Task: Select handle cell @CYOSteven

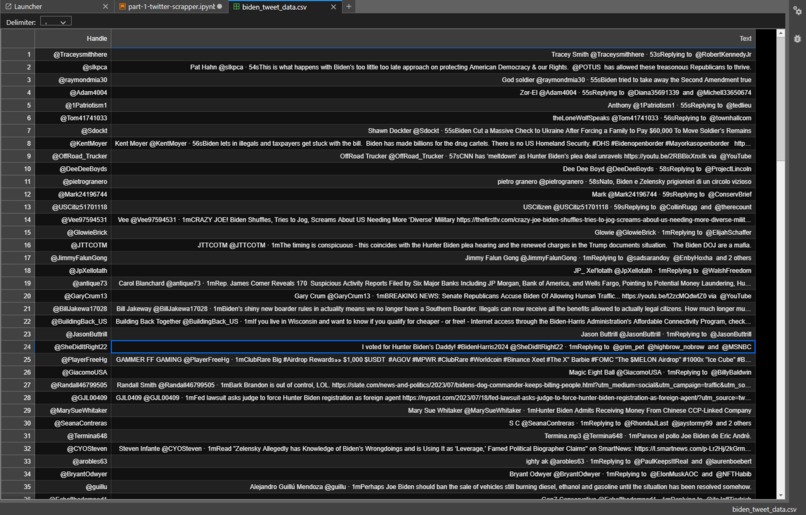Action: click(x=73, y=449)
